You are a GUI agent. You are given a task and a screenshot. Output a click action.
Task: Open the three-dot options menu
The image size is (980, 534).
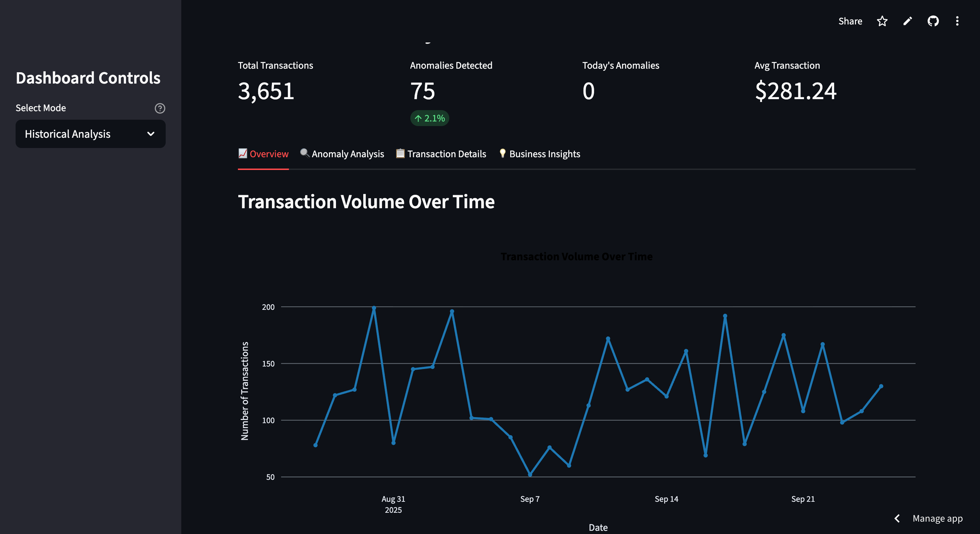[x=957, y=21]
